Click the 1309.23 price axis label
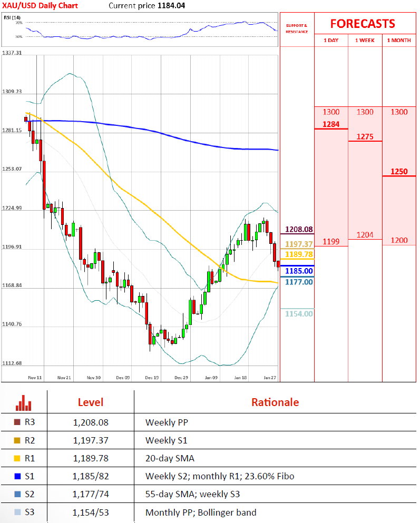 pyautogui.click(x=12, y=92)
